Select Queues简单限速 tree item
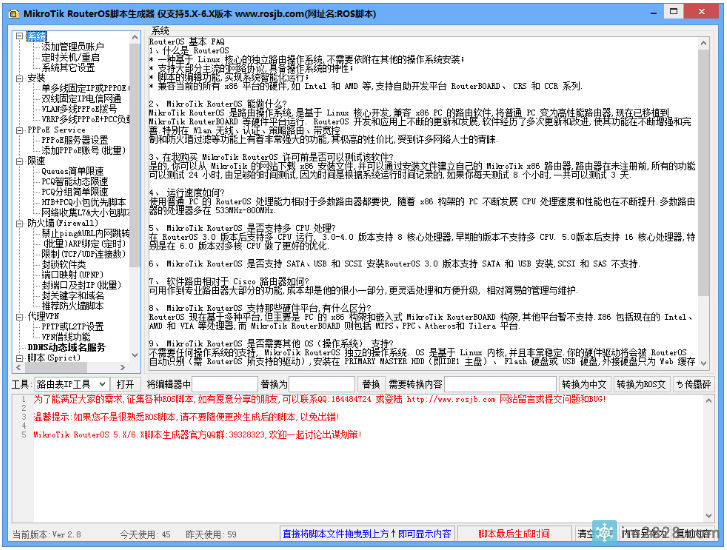This screenshot has height=550, width=727. pyautogui.click(x=79, y=171)
